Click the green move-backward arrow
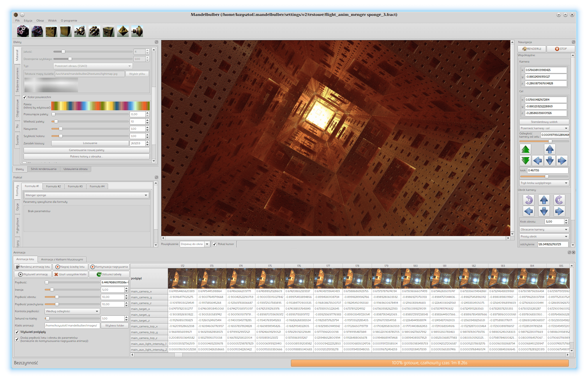 [x=525, y=160]
